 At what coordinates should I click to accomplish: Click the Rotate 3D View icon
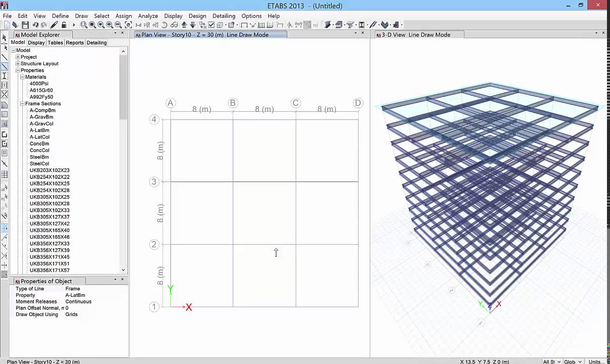click(164, 25)
